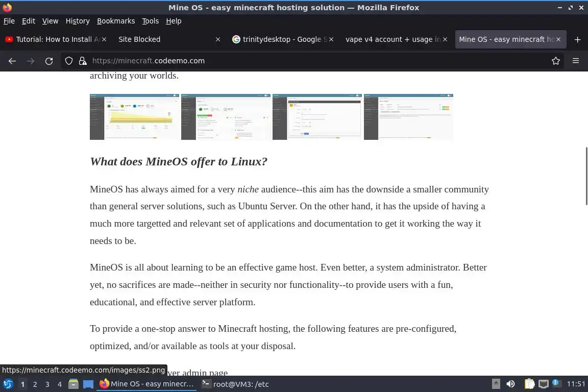The image size is (588, 392).
Task: Close the Tutorial How to Install tab
Action: [x=104, y=39]
